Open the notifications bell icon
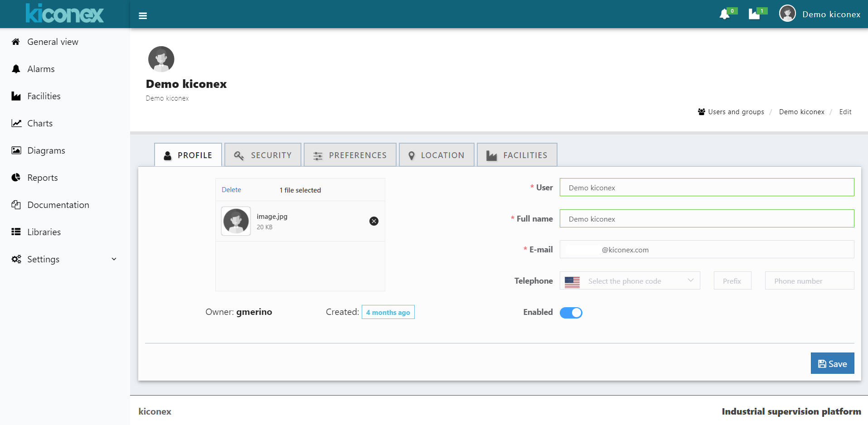The width and height of the screenshot is (868, 425). pyautogui.click(x=724, y=14)
